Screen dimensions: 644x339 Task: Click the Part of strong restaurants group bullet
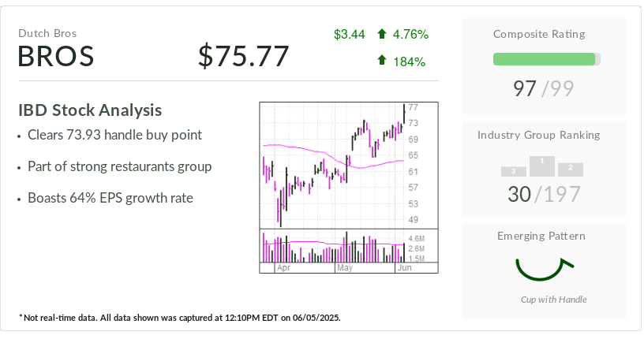tap(119, 166)
